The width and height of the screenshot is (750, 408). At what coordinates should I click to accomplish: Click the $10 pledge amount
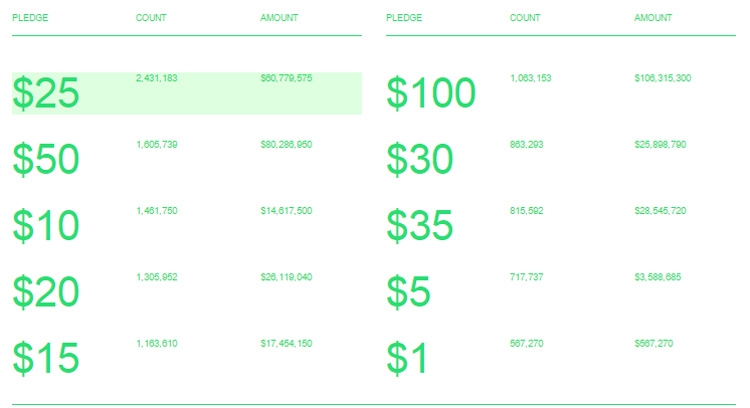(x=46, y=225)
